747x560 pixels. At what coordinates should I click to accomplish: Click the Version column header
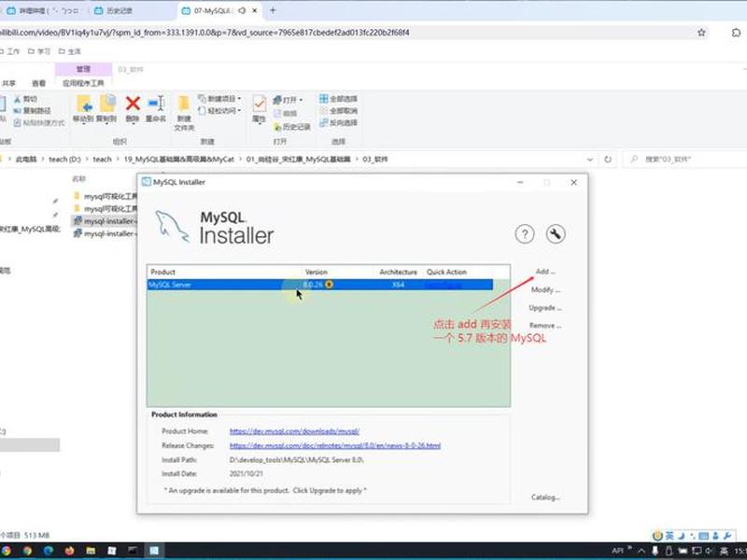tap(316, 272)
